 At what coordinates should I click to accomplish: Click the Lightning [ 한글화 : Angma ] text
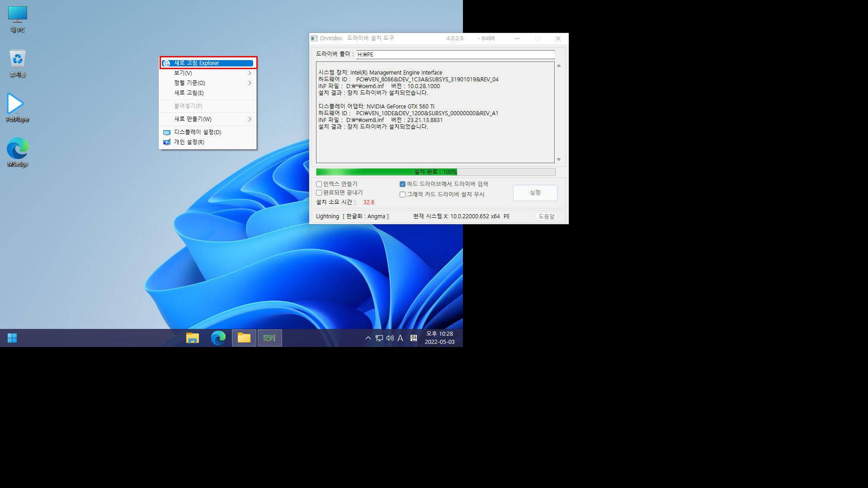click(352, 217)
